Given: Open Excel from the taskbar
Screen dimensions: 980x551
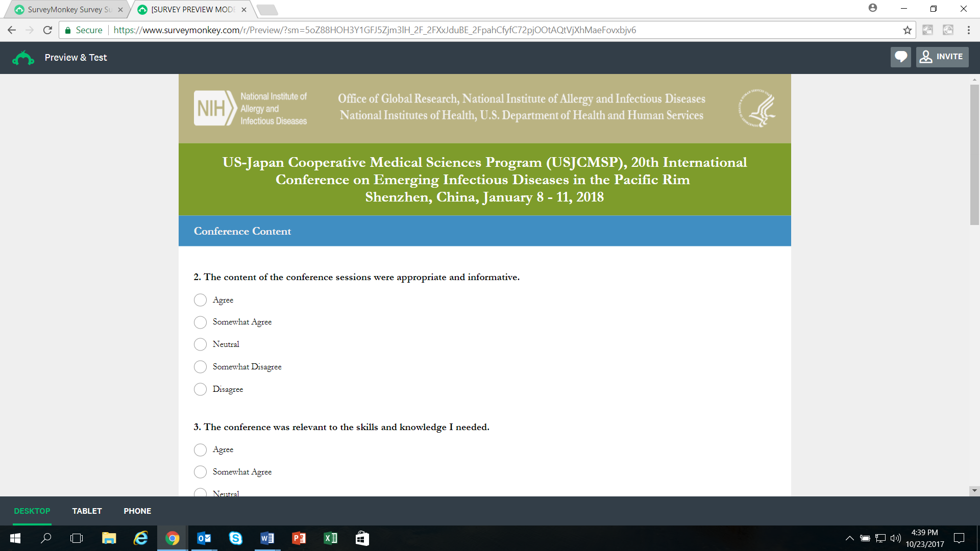Looking at the screenshot, I should pos(331,538).
